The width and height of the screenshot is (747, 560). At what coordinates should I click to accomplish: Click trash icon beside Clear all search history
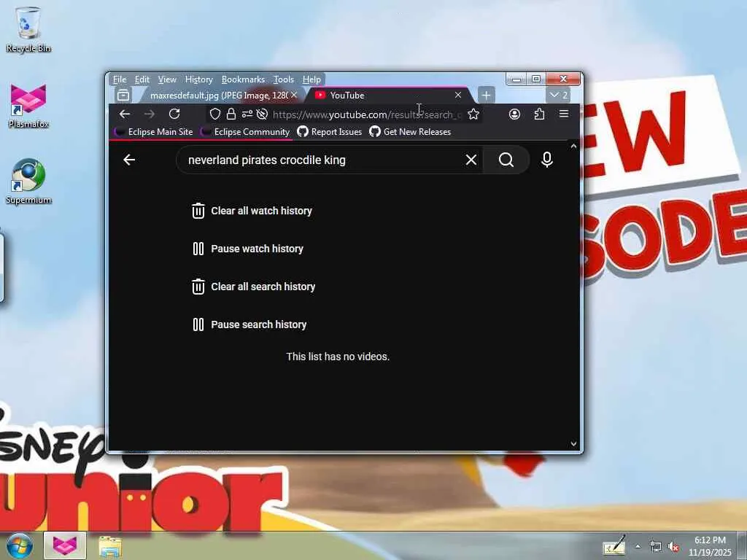coord(198,287)
